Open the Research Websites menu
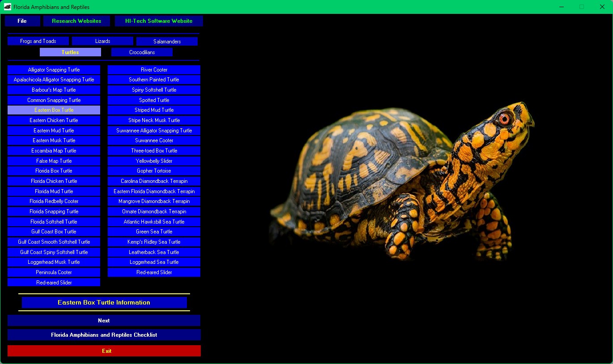 coord(76,21)
